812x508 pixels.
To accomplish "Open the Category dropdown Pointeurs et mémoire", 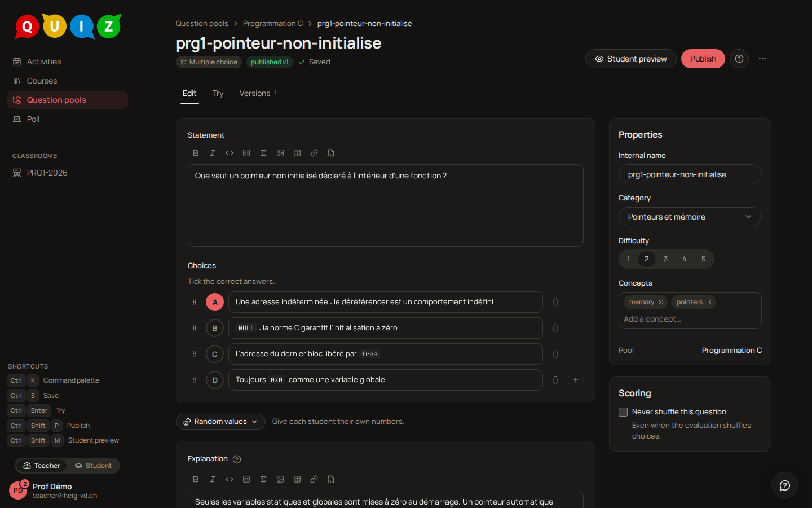I will (x=690, y=217).
